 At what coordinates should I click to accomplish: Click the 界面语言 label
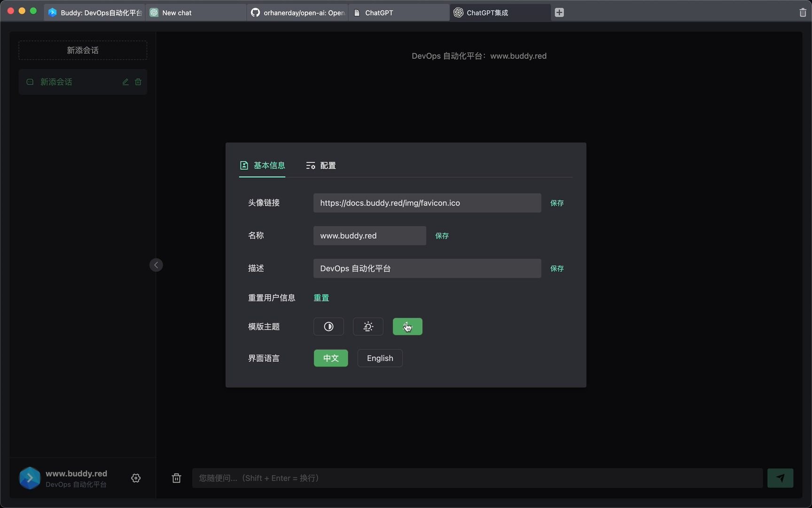[x=264, y=358]
